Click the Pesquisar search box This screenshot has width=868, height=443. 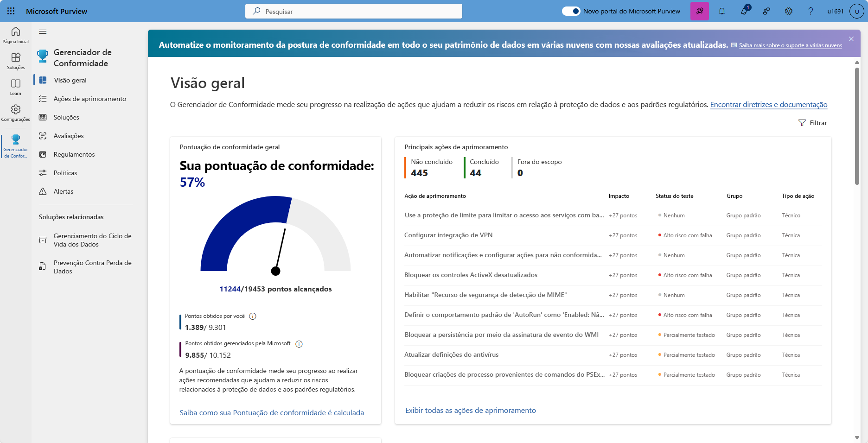[x=354, y=11]
